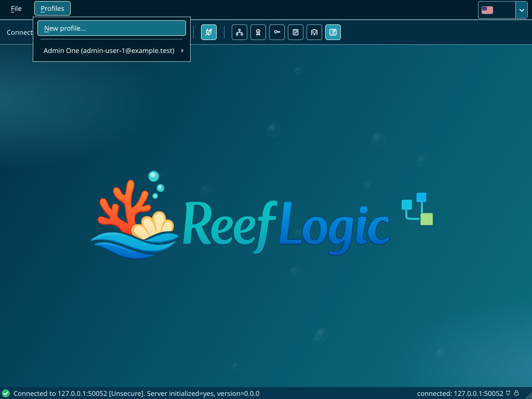Open the warehouse building toolbar icon
The width and height of the screenshot is (532, 399).
pos(314,32)
